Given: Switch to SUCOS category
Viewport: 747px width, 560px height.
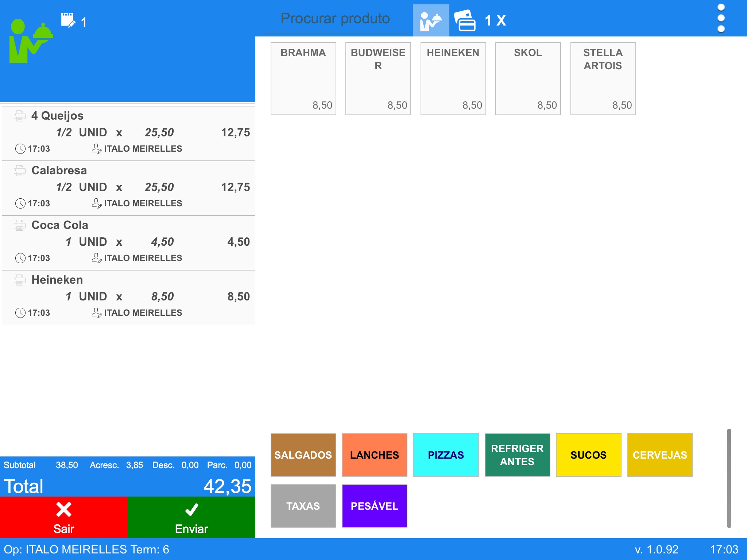Looking at the screenshot, I should tap(588, 455).
